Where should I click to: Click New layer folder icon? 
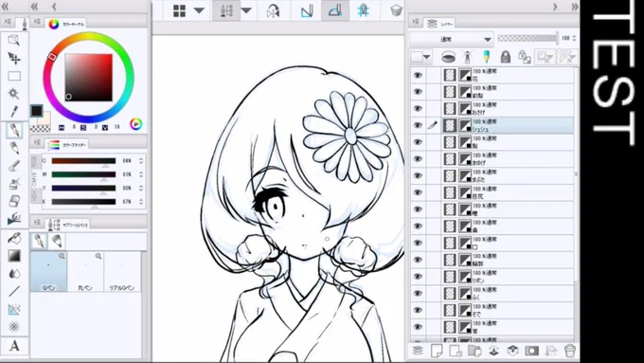tap(474, 351)
